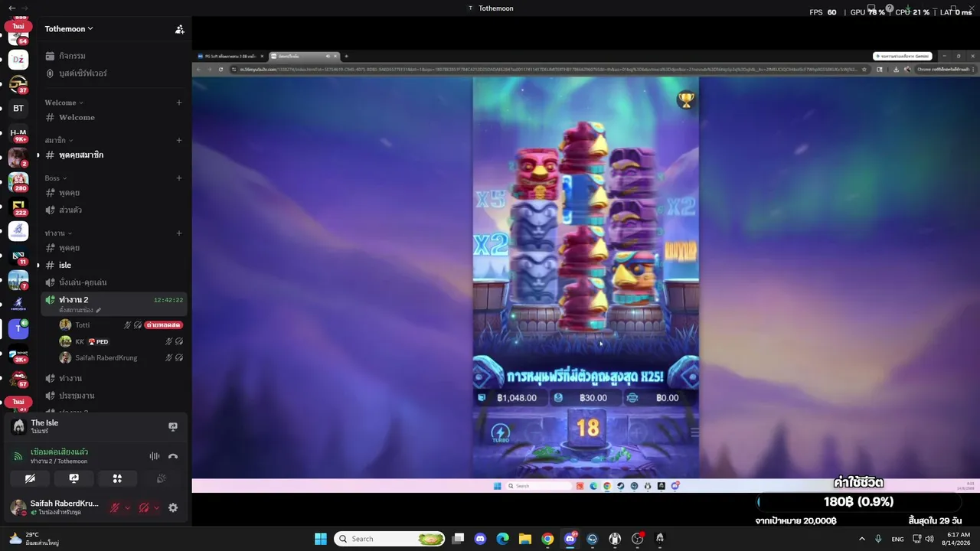Open the Dz server icon
980x551 pixels.
(18, 60)
